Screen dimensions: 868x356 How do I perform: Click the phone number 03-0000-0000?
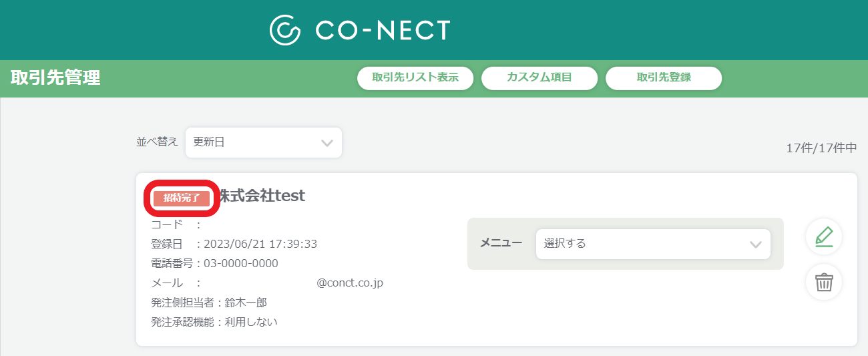tap(241, 263)
